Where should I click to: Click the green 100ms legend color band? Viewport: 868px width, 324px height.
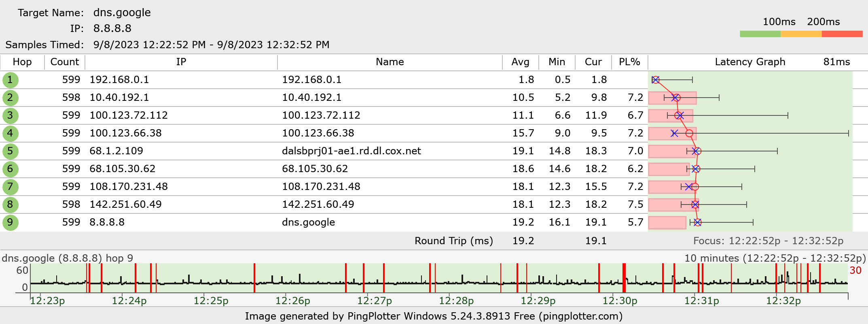coord(760,34)
